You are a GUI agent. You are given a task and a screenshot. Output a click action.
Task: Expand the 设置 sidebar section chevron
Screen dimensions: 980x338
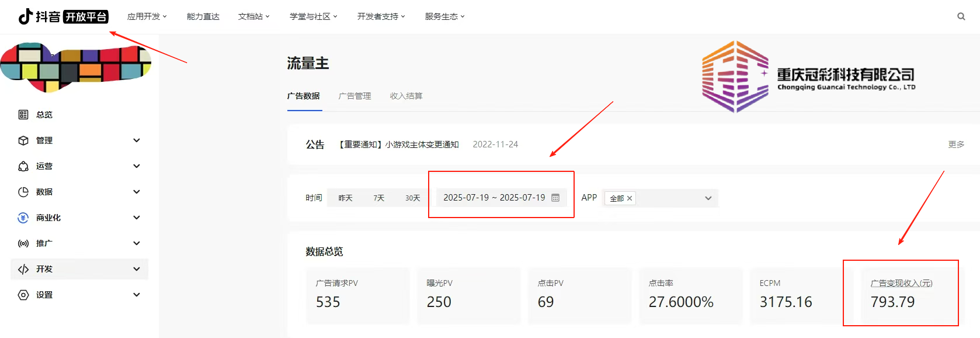click(137, 295)
